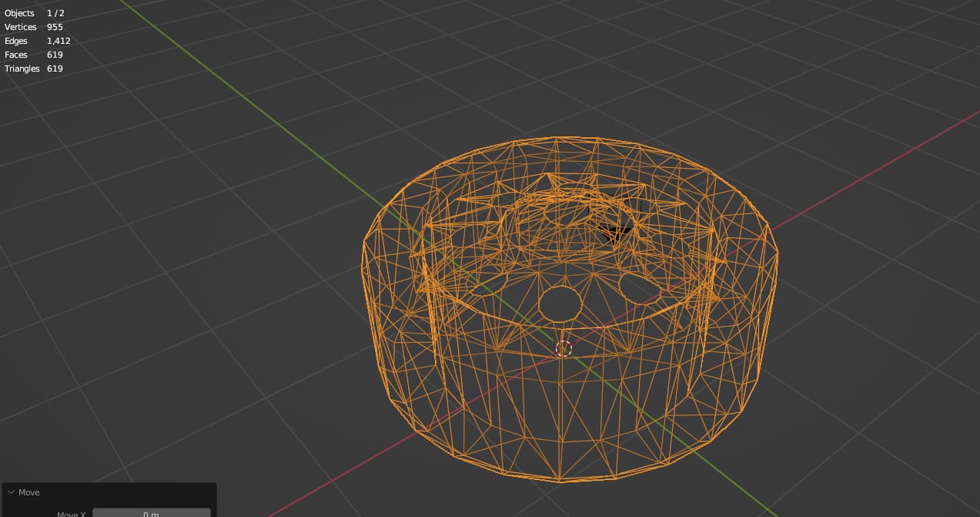Click the Triangles count 619

(x=54, y=69)
